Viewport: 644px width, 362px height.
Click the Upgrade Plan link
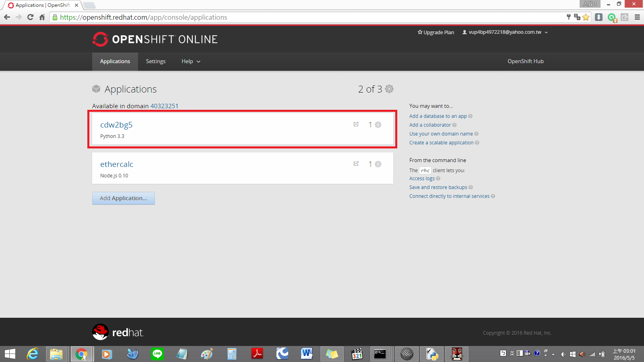[x=436, y=33]
